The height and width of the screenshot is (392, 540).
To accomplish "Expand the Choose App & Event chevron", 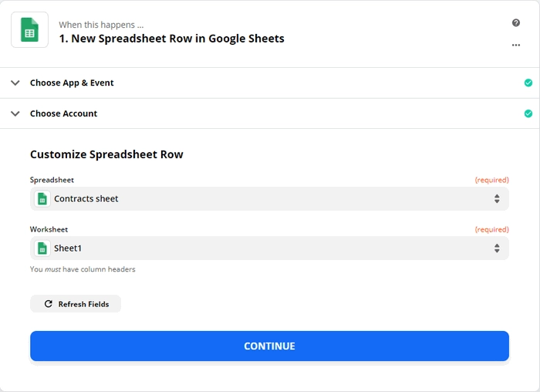I will tap(15, 83).
